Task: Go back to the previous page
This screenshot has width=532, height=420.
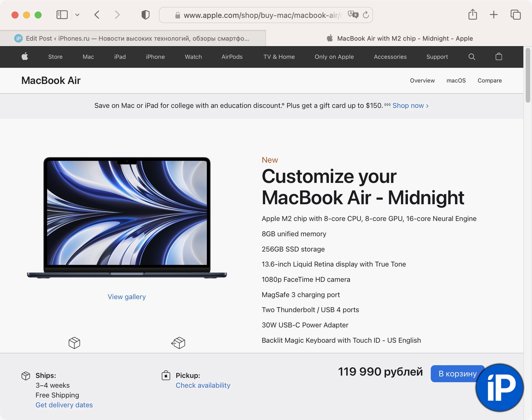Action: 97,15
